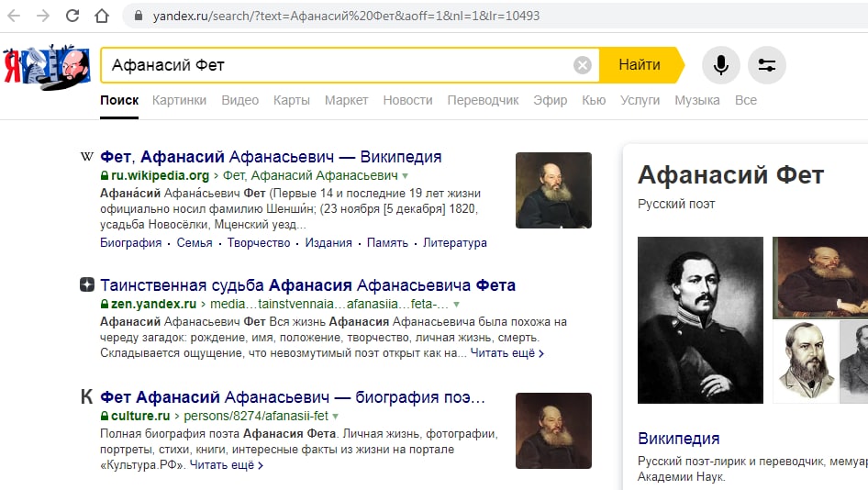This screenshot has width=868, height=490.
Task: Switch to the Картинки tab
Action: (x=179, y=100)
